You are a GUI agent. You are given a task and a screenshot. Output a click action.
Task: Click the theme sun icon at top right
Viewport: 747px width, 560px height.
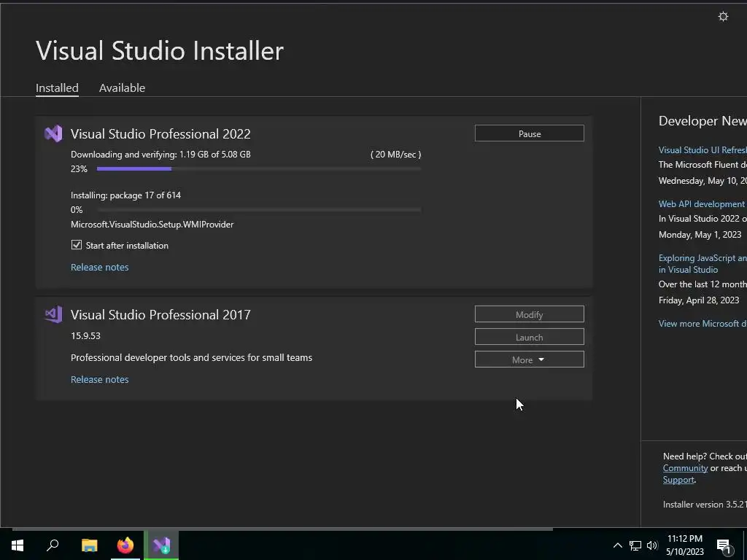point(723,17)
